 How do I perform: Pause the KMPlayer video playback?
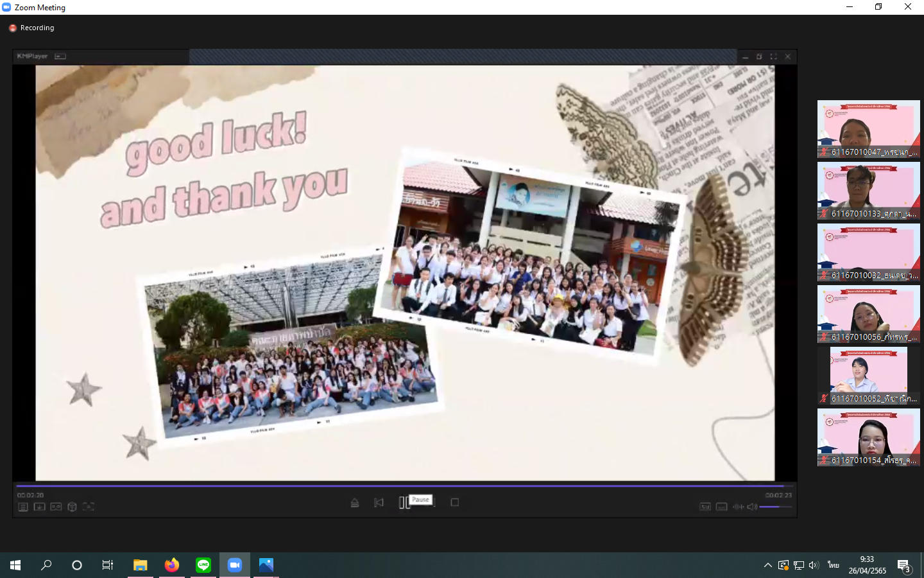(x=404, y=503)
